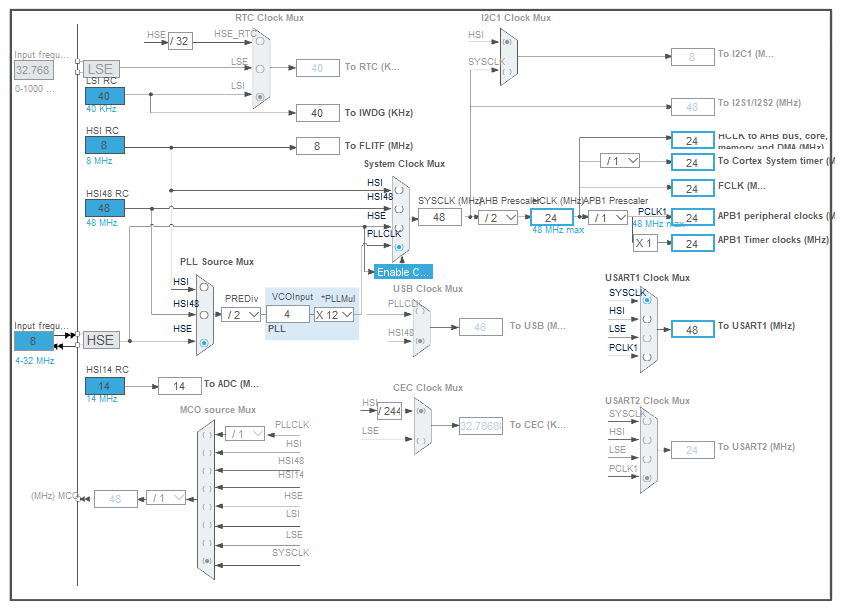The image size is (855, 616).
Task: Select PLLCLK source in System Clock Mux
Action: point(398,247)
